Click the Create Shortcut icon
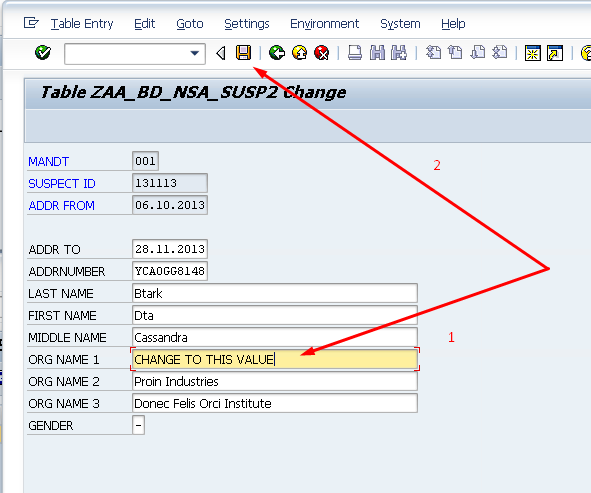The width and height of the screenshot is (591, 493). click(x=555, y=53)
